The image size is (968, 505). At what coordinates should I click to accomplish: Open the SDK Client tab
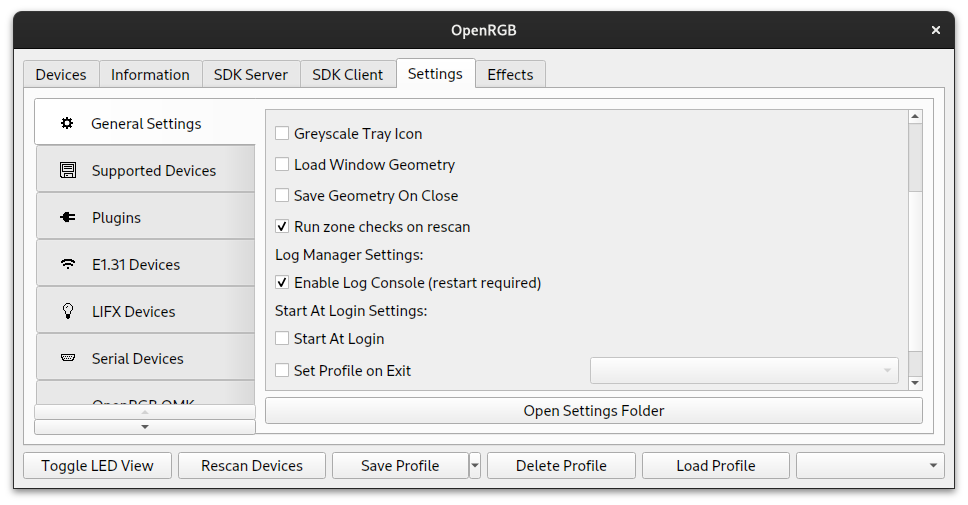(x=348, y=75)
